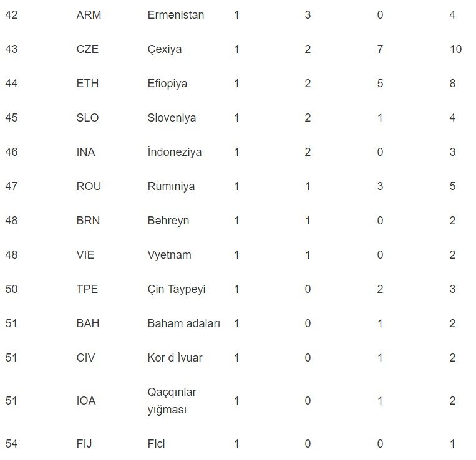476x460 pixels.
Task: Select the Çexiya row name
Action: 165,49
